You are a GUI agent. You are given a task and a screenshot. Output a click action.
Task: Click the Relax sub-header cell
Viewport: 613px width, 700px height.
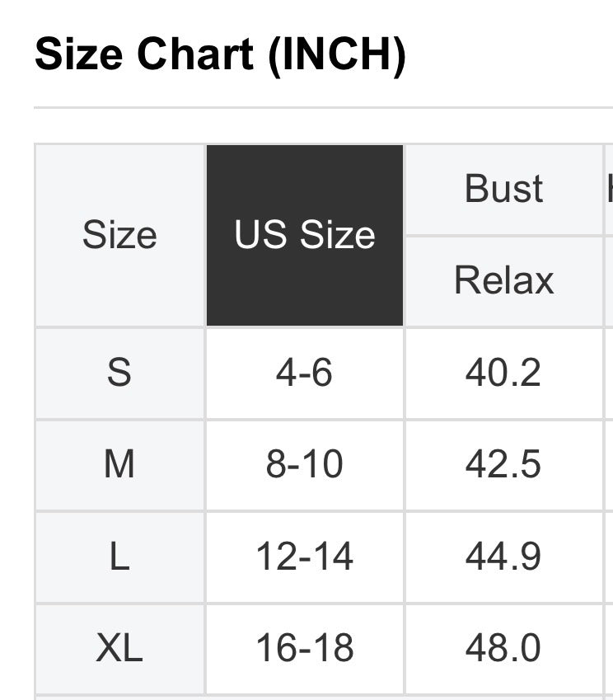tap(503, 280)
